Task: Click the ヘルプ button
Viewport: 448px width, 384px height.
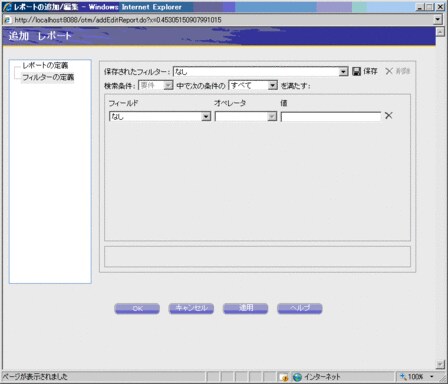Action: 300,308
